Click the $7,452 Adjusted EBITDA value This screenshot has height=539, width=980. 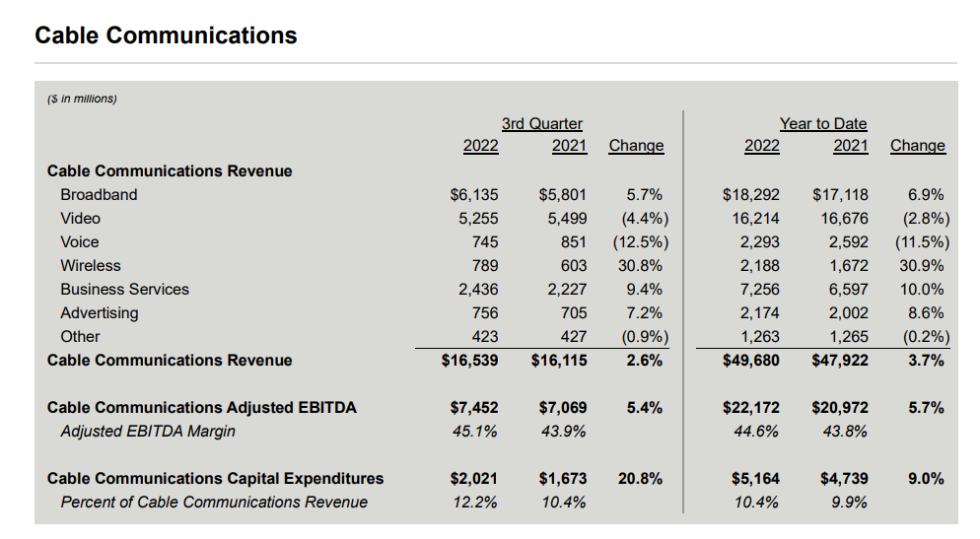point(474,408)
